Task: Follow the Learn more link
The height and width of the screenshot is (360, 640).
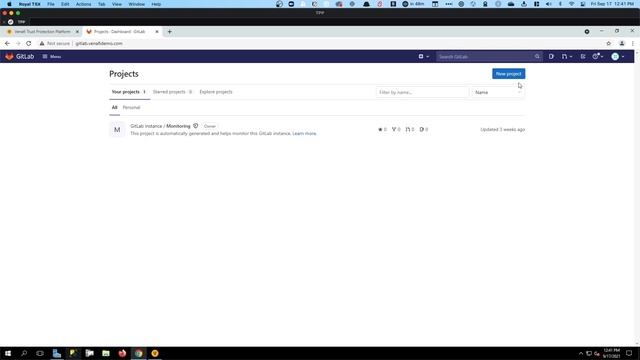Action: 304,133
